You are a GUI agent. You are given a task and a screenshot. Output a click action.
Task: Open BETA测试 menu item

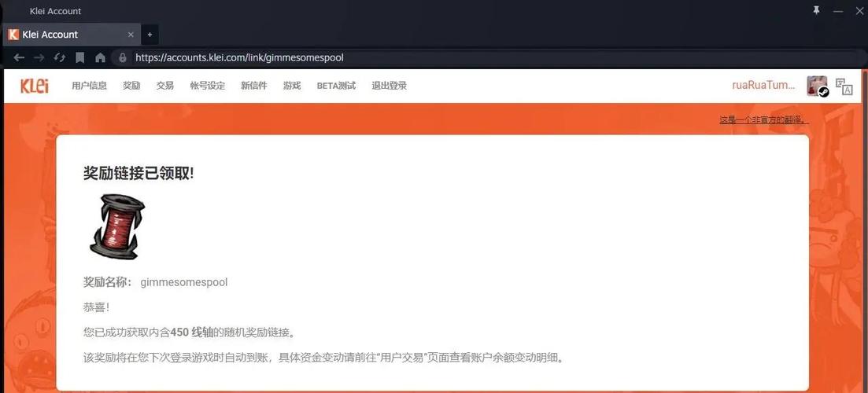tap(336, 86)
